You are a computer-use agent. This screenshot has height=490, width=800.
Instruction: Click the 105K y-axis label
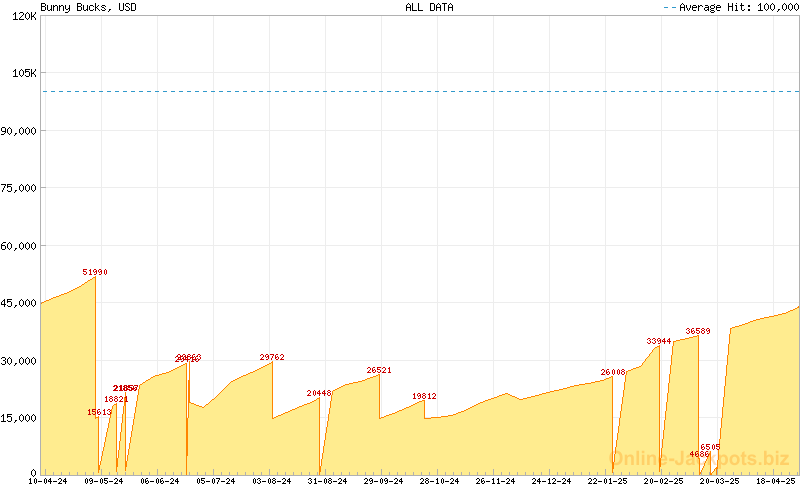[x=23, y=73]
